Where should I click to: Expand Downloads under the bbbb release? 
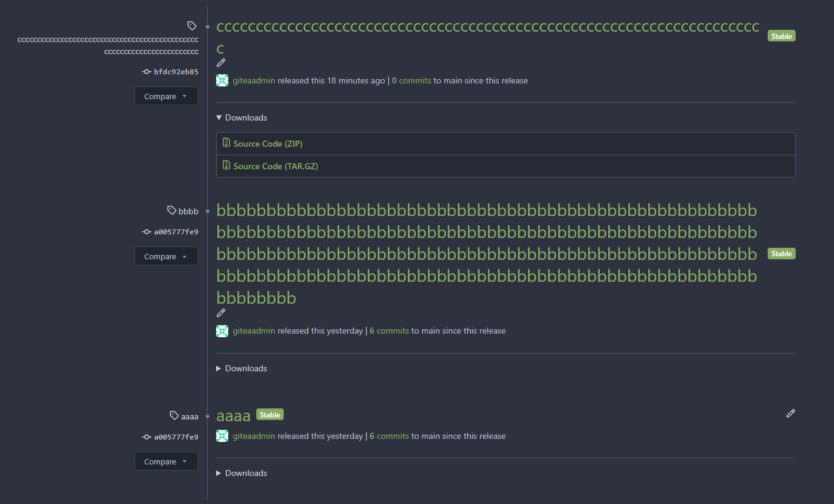pyautogui.click(x=242, y=368)
